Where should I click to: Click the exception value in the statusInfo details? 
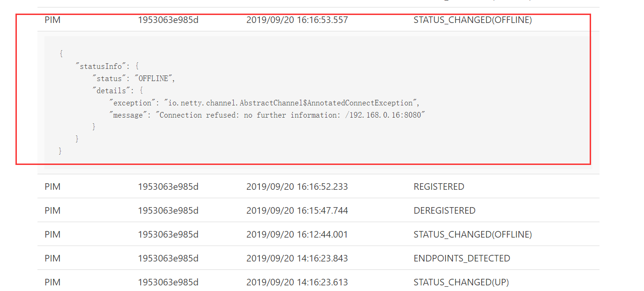point(290,102)
